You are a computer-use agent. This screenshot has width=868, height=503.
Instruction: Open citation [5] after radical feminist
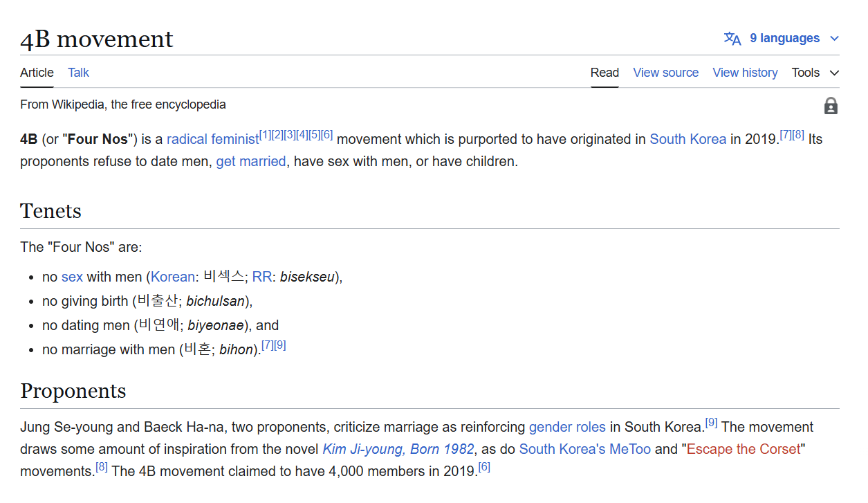(x=315, y=135)
